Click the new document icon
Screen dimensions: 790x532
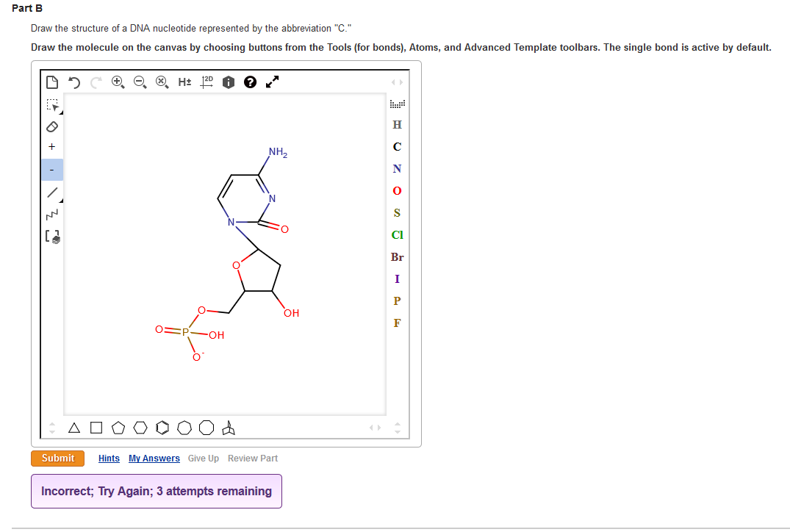click(x=52, y=82)
